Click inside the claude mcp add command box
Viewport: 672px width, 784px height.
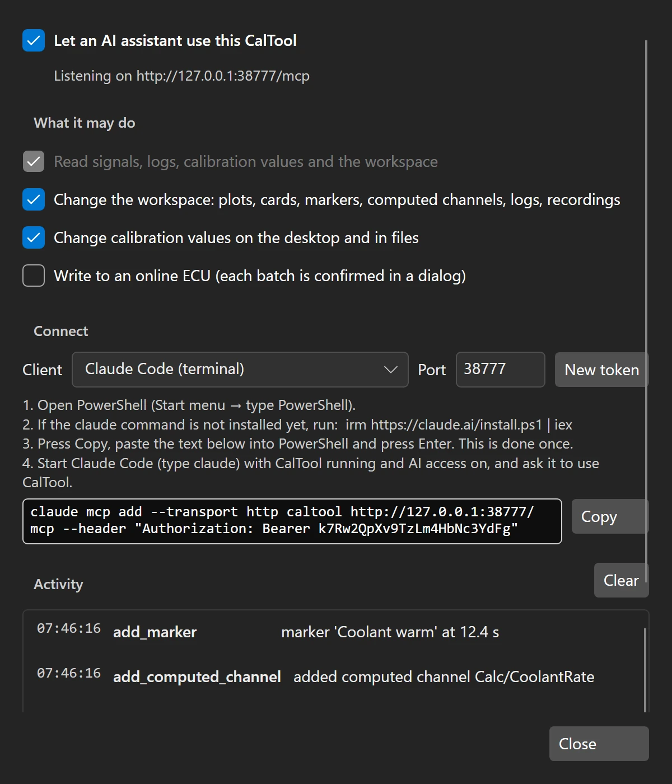point(292,521)
